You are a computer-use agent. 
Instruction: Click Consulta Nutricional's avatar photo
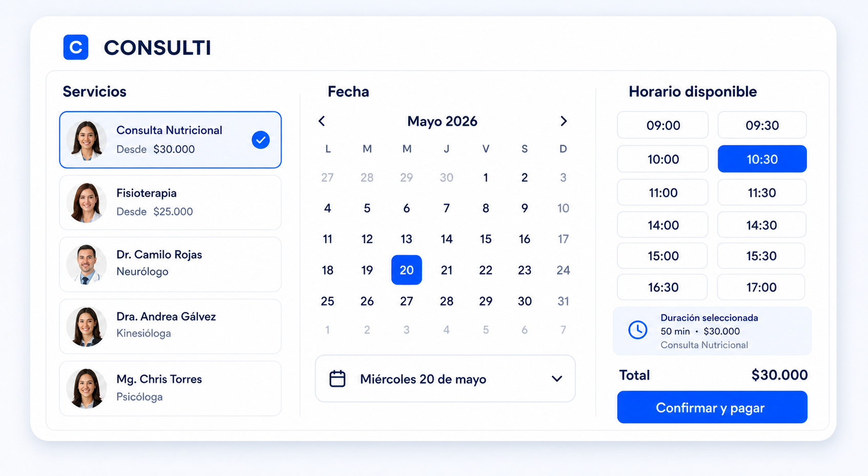[x=86, y=140]
